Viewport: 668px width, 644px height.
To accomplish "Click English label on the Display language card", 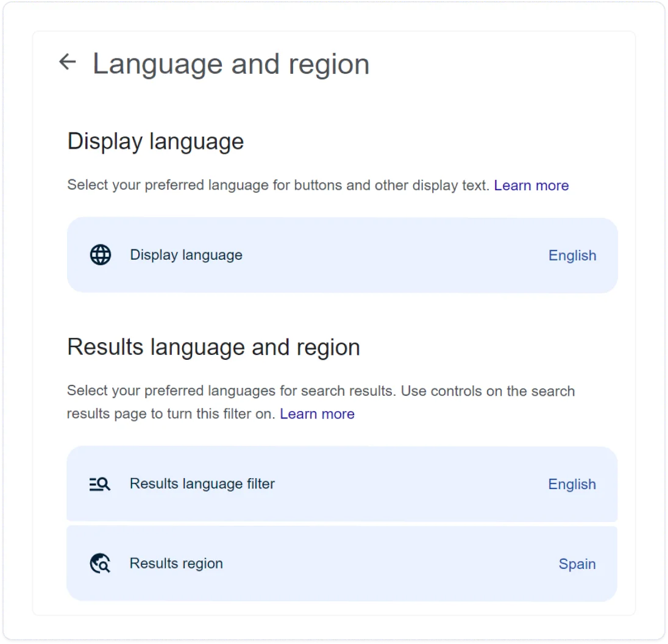I will click(x=572, y=256).
